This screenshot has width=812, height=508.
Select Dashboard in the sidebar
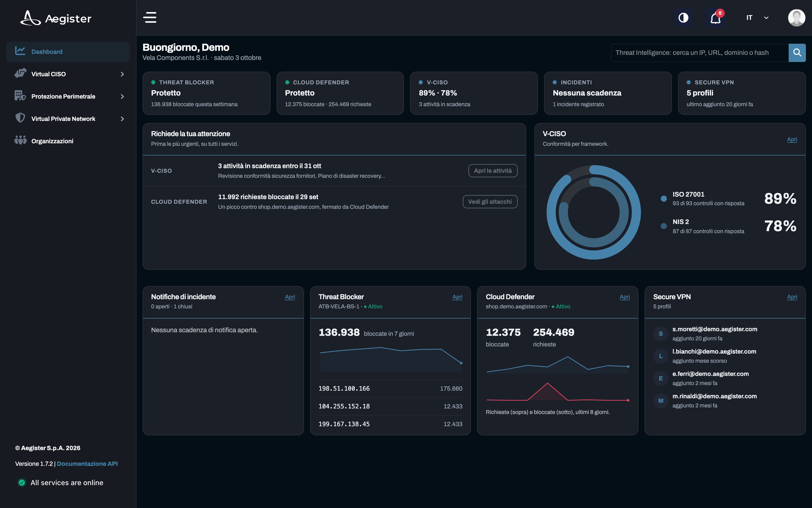68,51
